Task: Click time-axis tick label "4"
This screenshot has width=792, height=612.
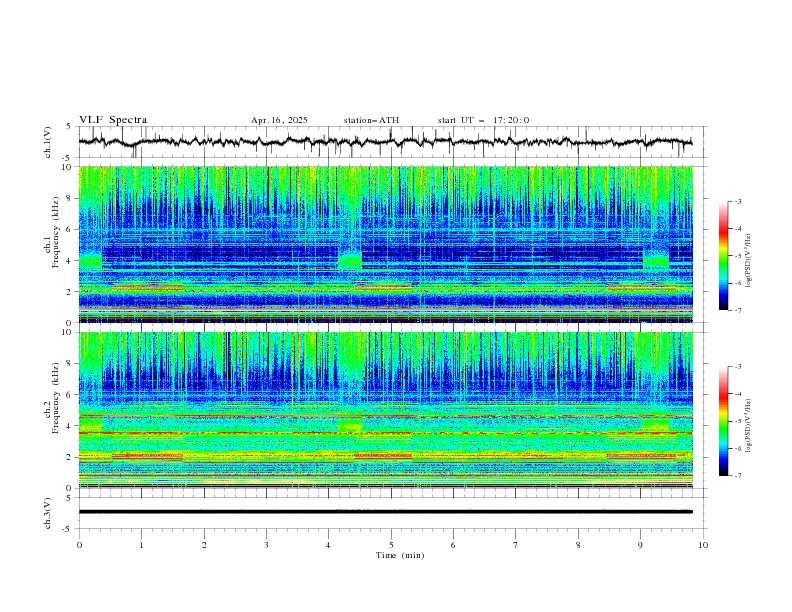Action: pos(328,545)
